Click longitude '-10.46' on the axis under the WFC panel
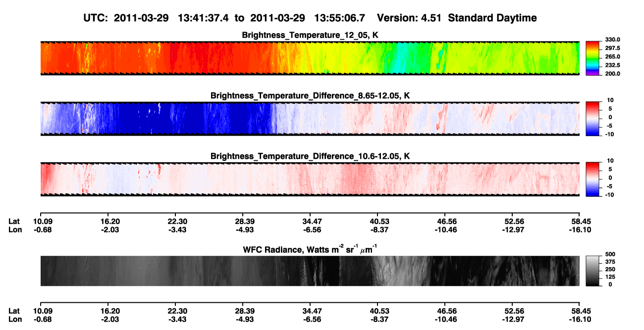644x330 pixels. tap(445, 320)
